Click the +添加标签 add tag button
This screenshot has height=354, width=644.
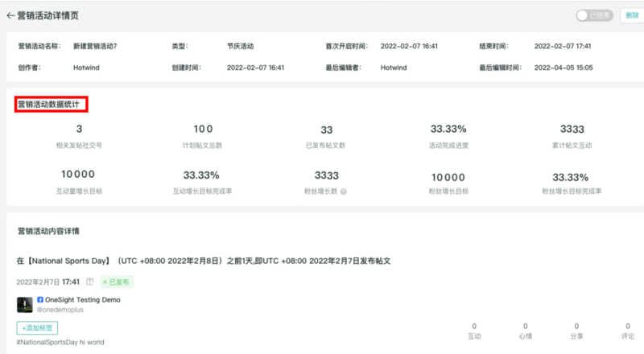click(37, 327)
